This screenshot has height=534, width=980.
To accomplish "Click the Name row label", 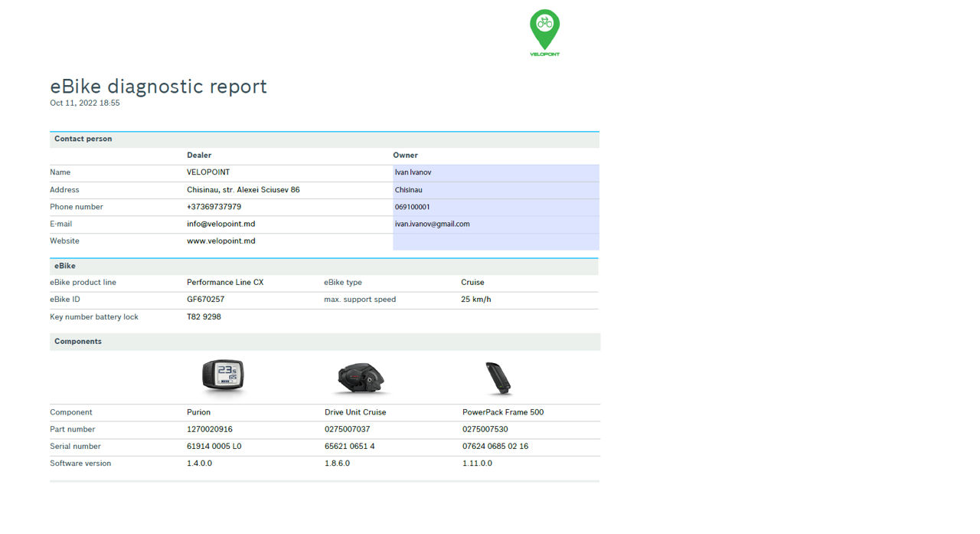I will 60,172.
